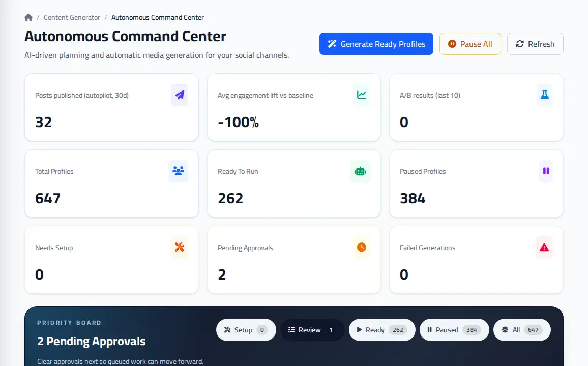This screenshot has height=366, width=588.
Task: Select the Review filter tab
Action: 312,330
